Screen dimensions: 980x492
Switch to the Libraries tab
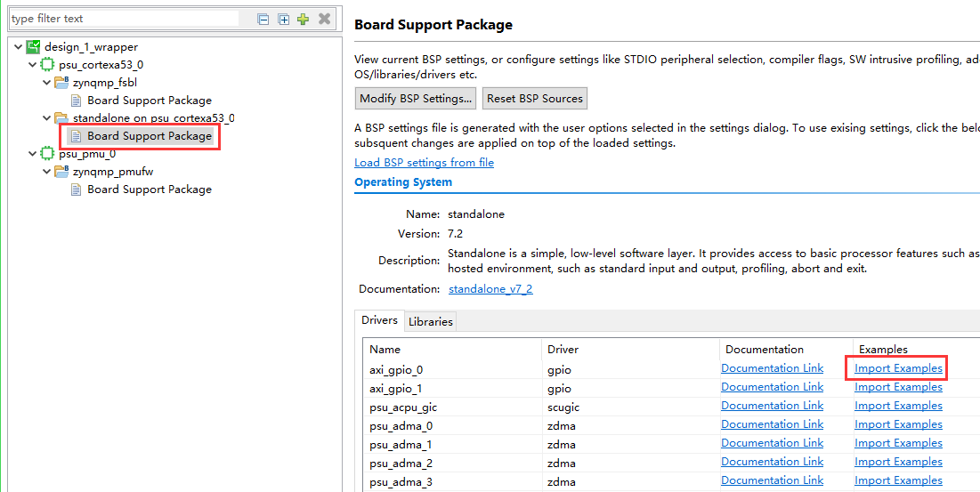(x=430, y=321)
